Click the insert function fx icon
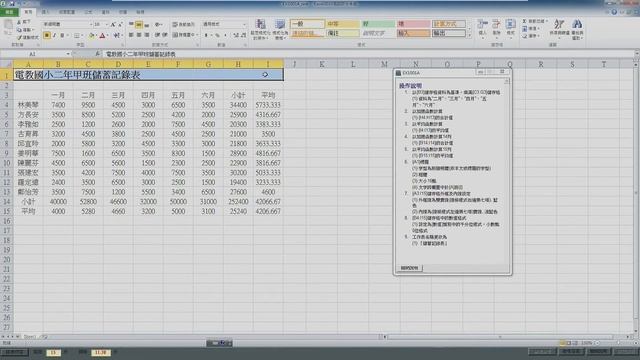Viewport: 640px width, 360px height. (x=98, y=54)
